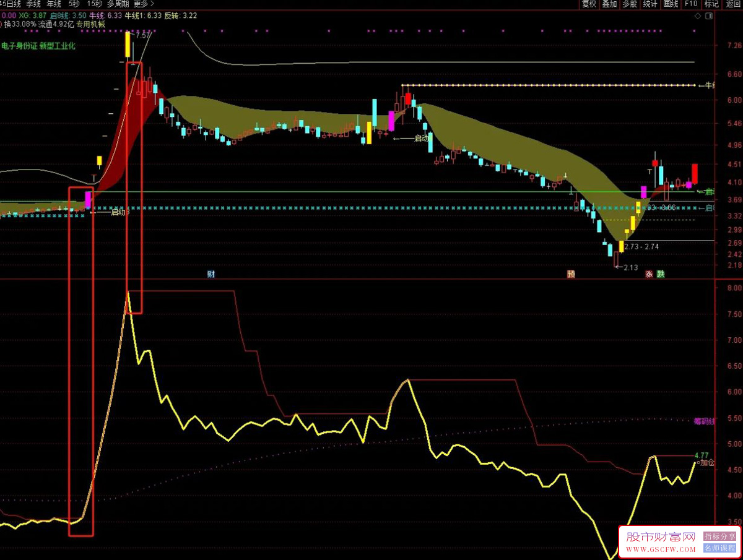Open the 统计 statistics tool
Image resolution: width=743 pixels, height=560 pixels.
coord(650,4)
